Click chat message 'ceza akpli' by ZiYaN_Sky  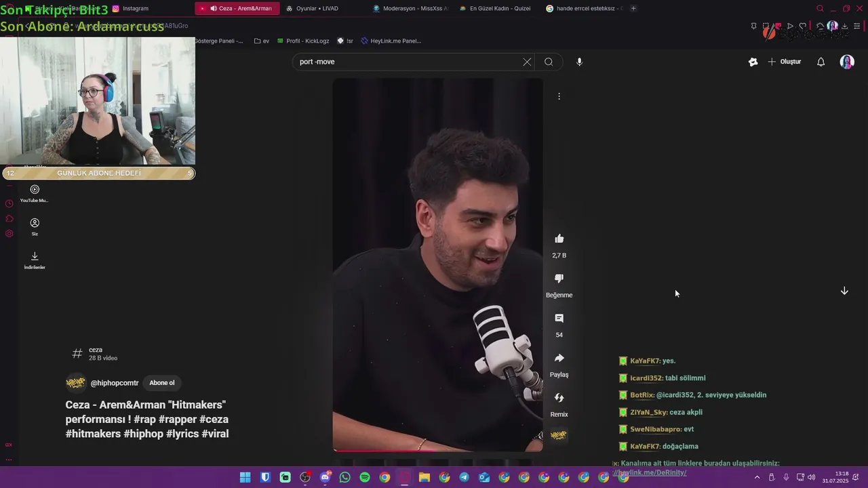(x=686, y=412)
